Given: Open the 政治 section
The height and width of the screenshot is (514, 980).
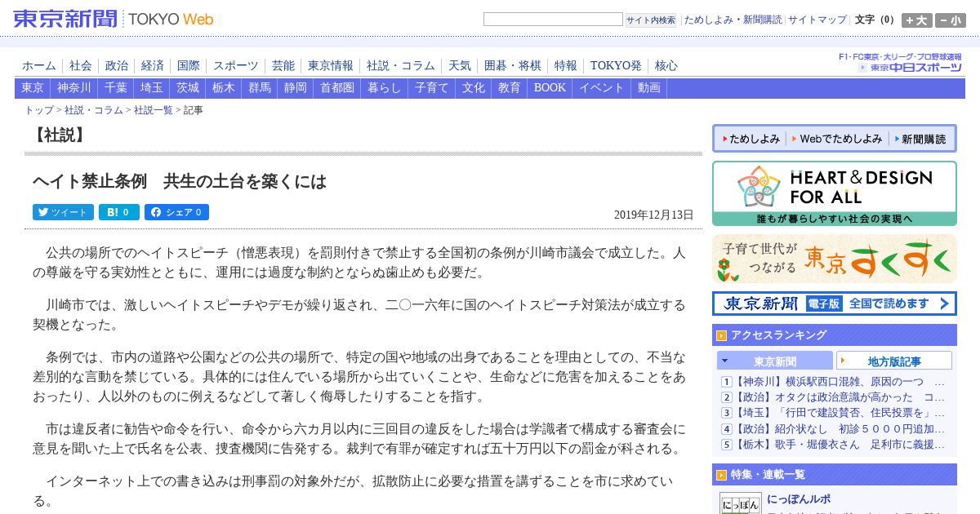Looking at the screenshot, I should click(117, 65).
